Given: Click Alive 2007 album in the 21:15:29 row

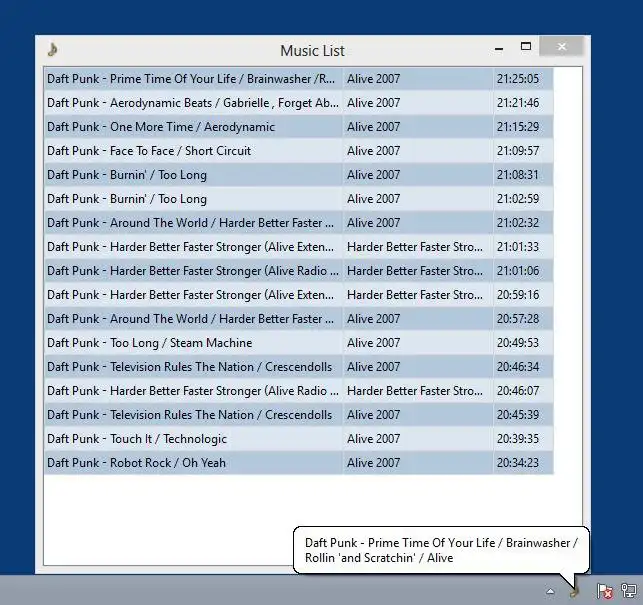Looking at the screenshot, I should [373, 127].
